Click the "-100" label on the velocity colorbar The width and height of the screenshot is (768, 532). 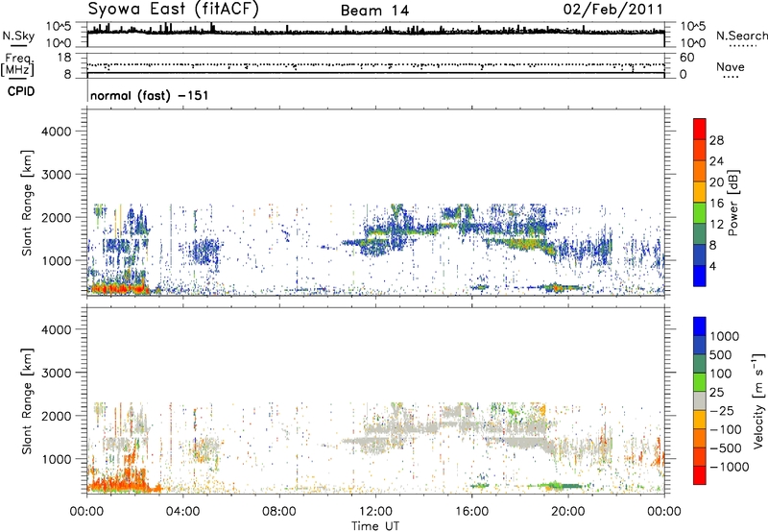coord(726,429)
